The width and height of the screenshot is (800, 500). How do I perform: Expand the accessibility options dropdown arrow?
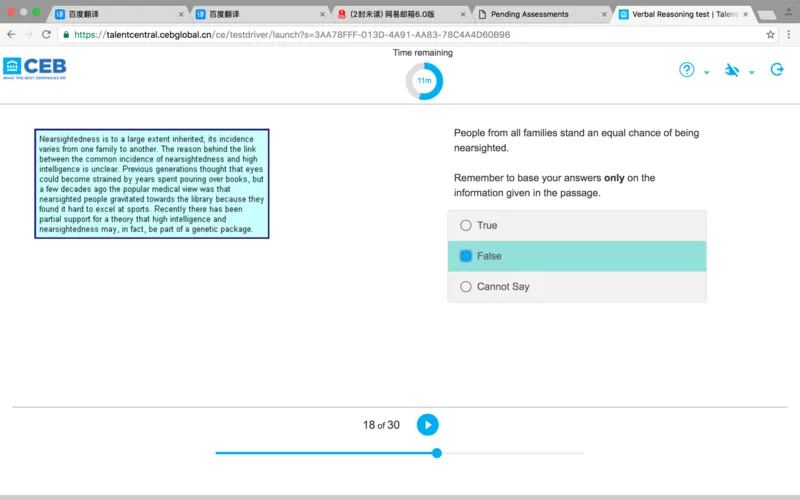pos(752,73)
